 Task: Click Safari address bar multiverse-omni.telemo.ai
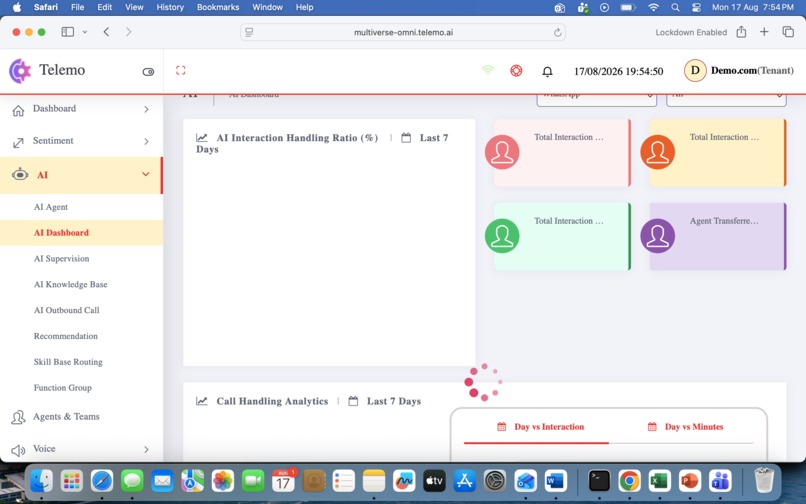click(x=404, y=32)
